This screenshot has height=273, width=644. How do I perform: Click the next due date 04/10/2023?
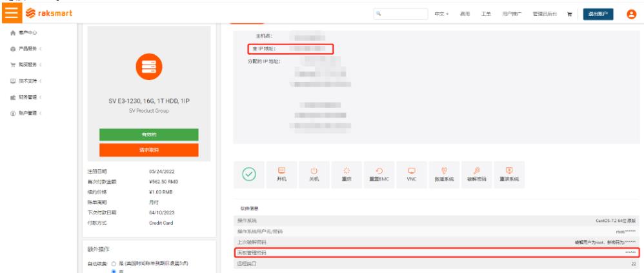[x=161, y=212]
